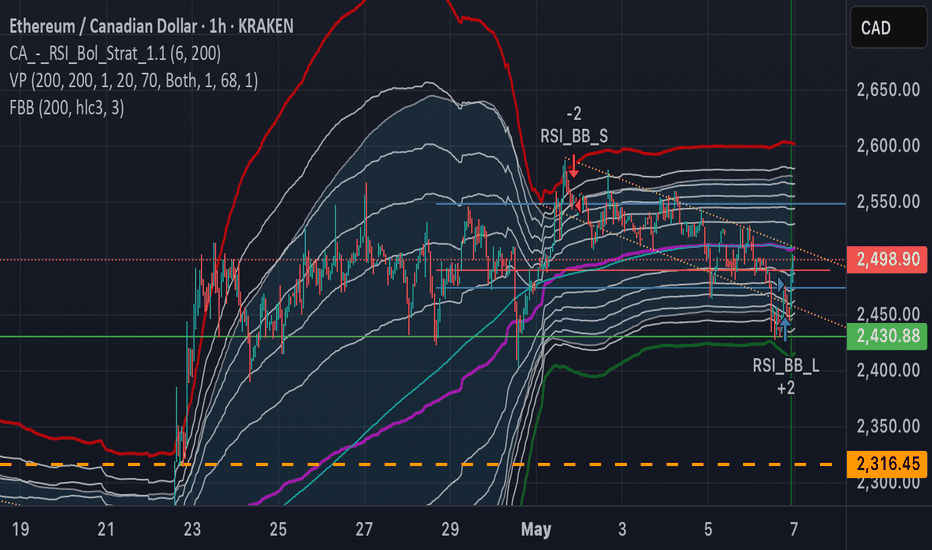Viewport: 932px width, 550px height.
Task: Click the 2,450.00 price axis label
Action: pyautogui.click(x=888, y=313)
